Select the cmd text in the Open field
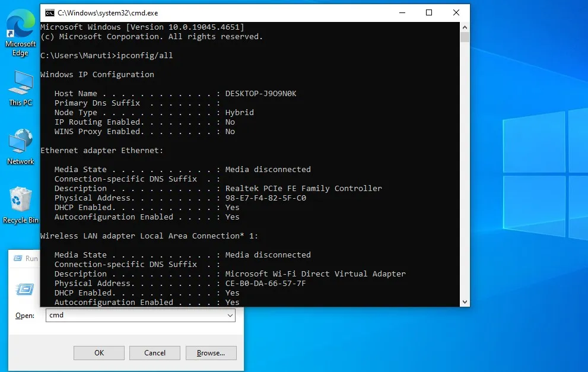Screen dimensions: 588x372 click(56, 316)
